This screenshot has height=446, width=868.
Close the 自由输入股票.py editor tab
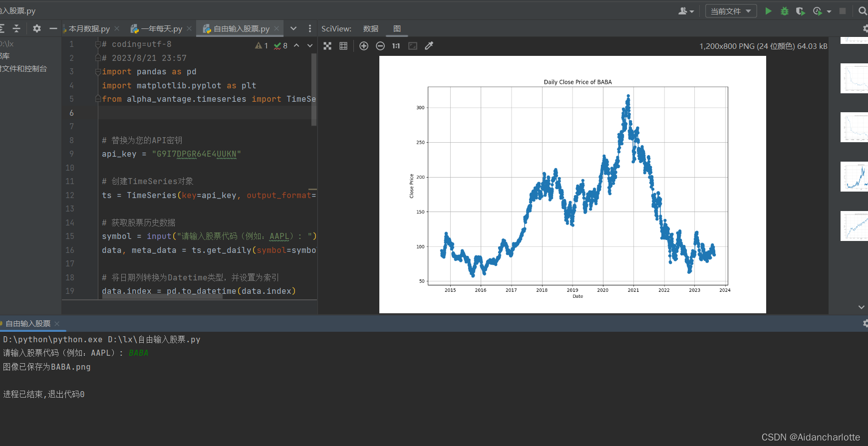(277, 29)
